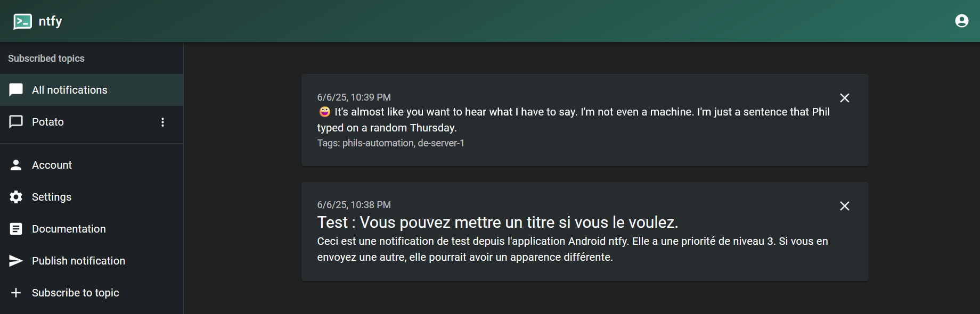Click the Publish notification send icon
This screenshot has width=980, height=314.
pos(16,261)
